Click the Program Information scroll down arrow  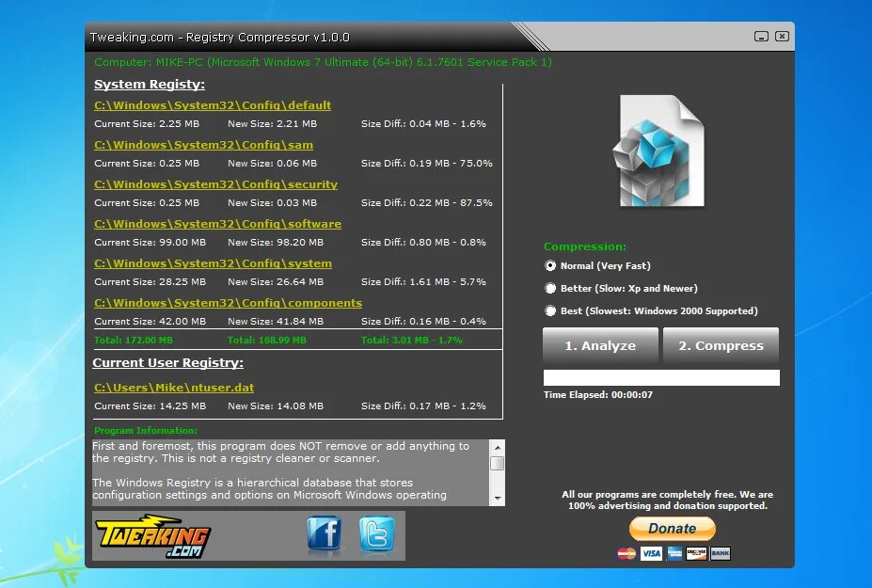coord(498,499)
